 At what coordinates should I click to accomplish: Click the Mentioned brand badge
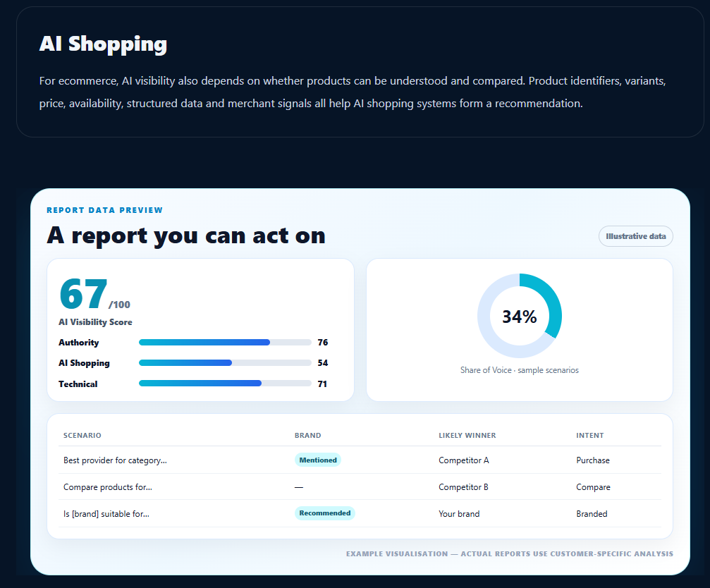(318, 460)
